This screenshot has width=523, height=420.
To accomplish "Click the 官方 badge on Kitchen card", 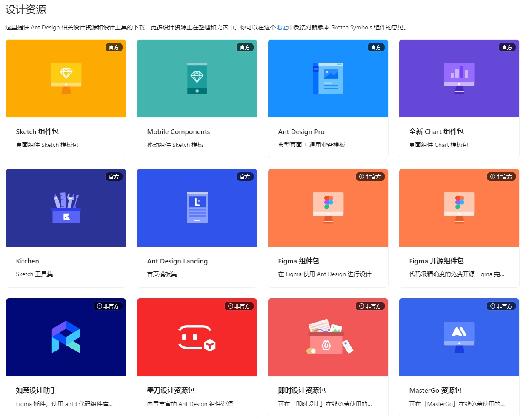I will click(x=114, y=177).
